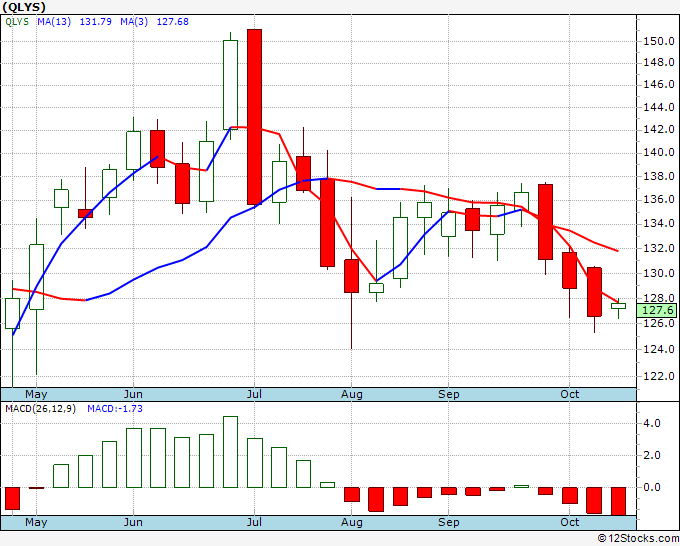Click the Sep label on MACD axis

[448, 522]
